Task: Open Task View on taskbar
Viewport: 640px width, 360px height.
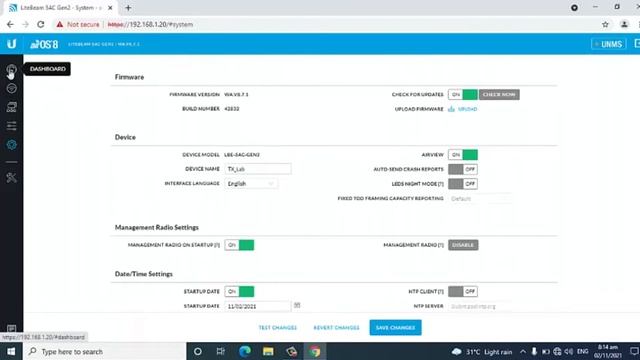Action: coord(220,351)
